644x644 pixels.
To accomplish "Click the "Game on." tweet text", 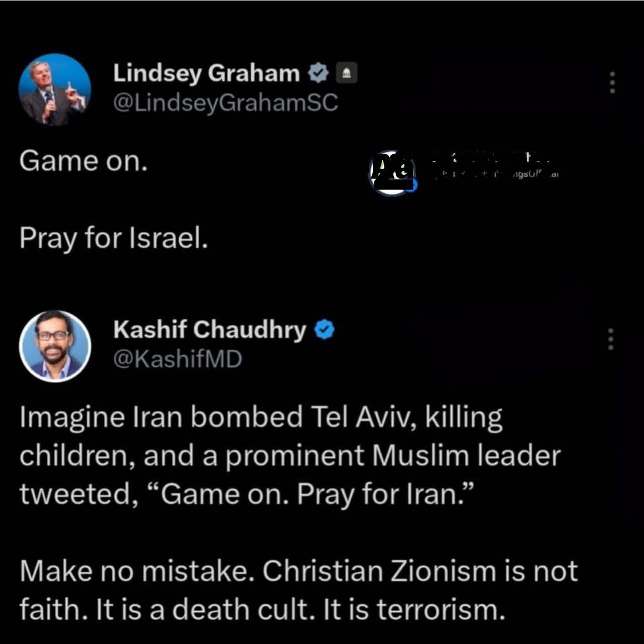I will tap(84, 161).
